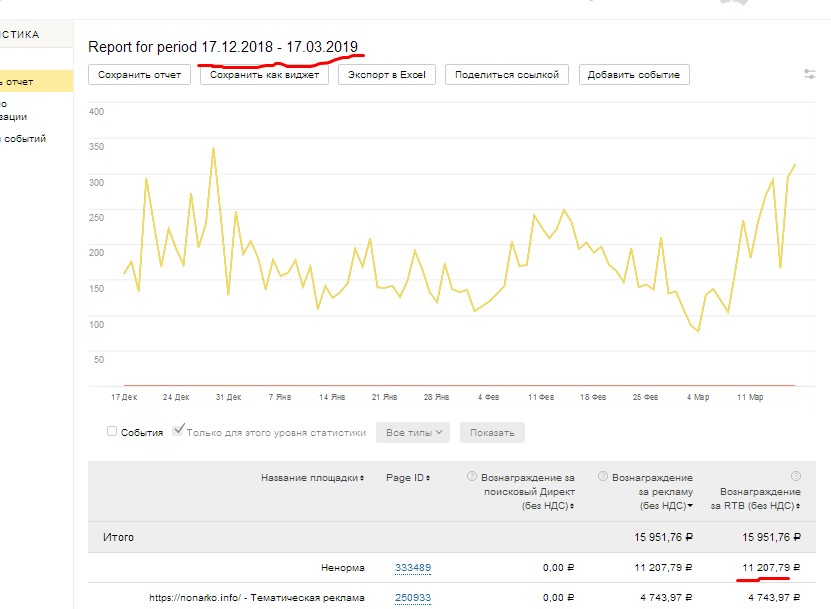Image resolution: width=831 pixels, height=609 pixels.
Task: Click Поделиться ссылкой button
Action: tap(508, 75)
